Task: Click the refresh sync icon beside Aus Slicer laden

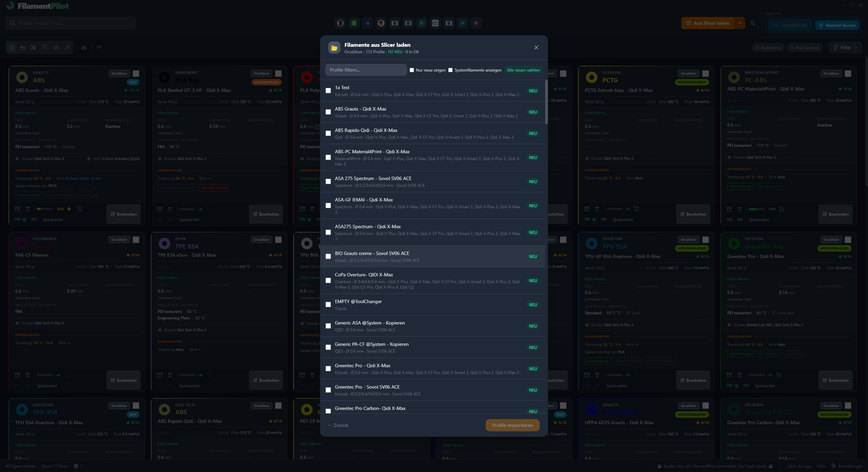Action: [x=753, y=23]
